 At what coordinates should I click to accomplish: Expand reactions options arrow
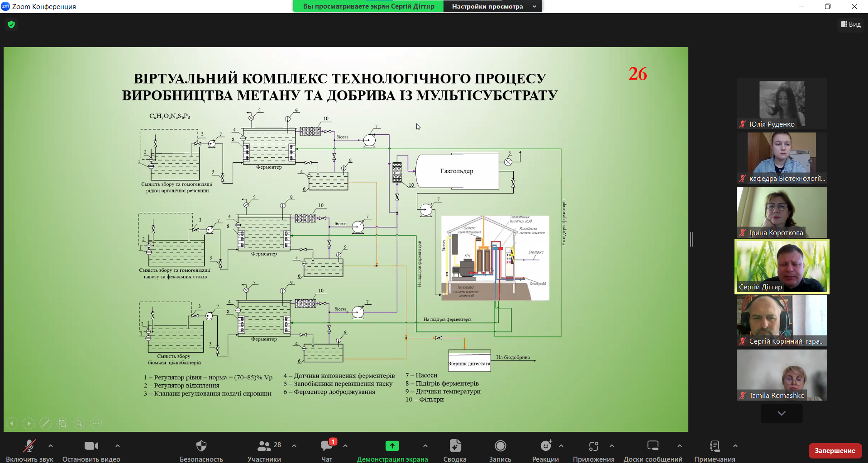coord(561,446)
